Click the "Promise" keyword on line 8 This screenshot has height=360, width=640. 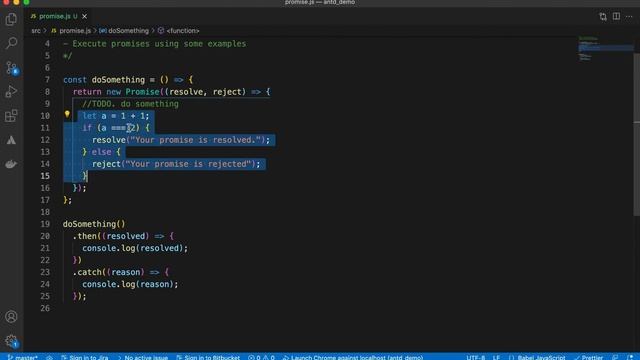click(x=142, y=92)
